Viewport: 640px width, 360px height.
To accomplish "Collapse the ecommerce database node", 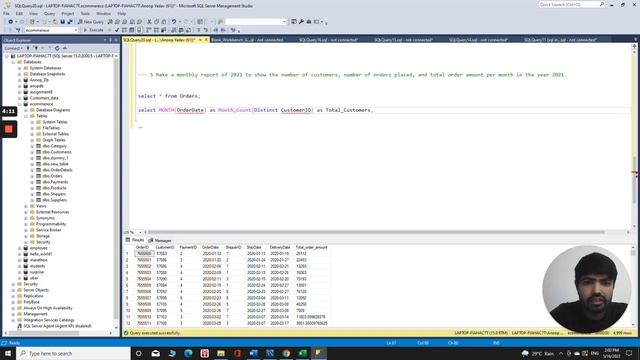I will tap(20, 104).
